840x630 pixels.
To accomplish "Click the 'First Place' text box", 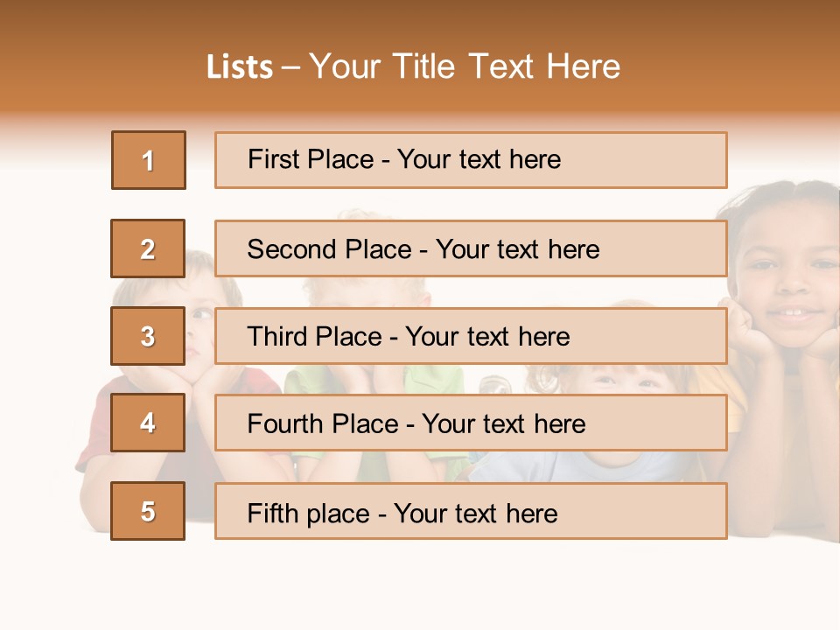I will [471, 160].
